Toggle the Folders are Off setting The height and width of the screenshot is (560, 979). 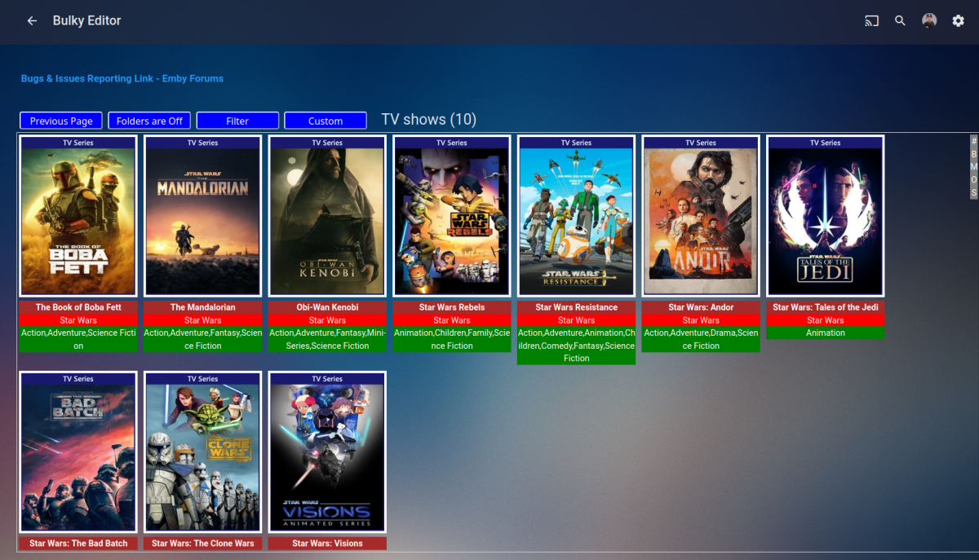click(x=149, y=120)
